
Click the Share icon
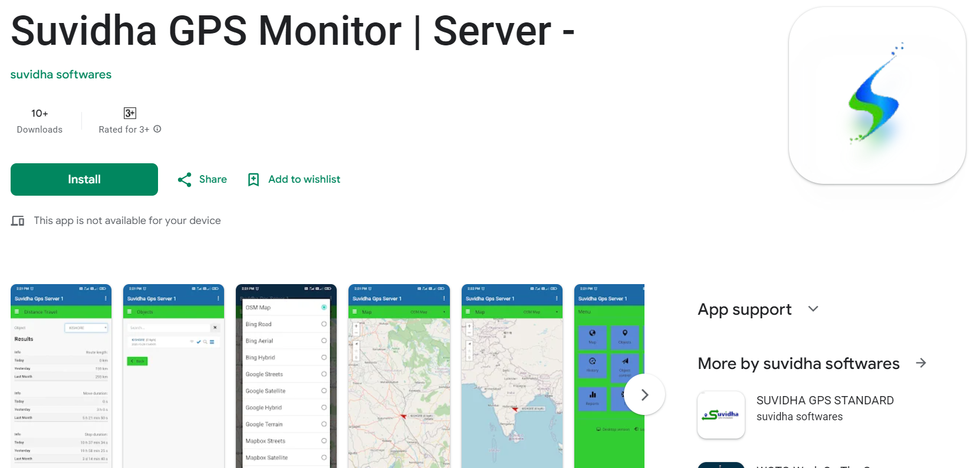[185, 180]
